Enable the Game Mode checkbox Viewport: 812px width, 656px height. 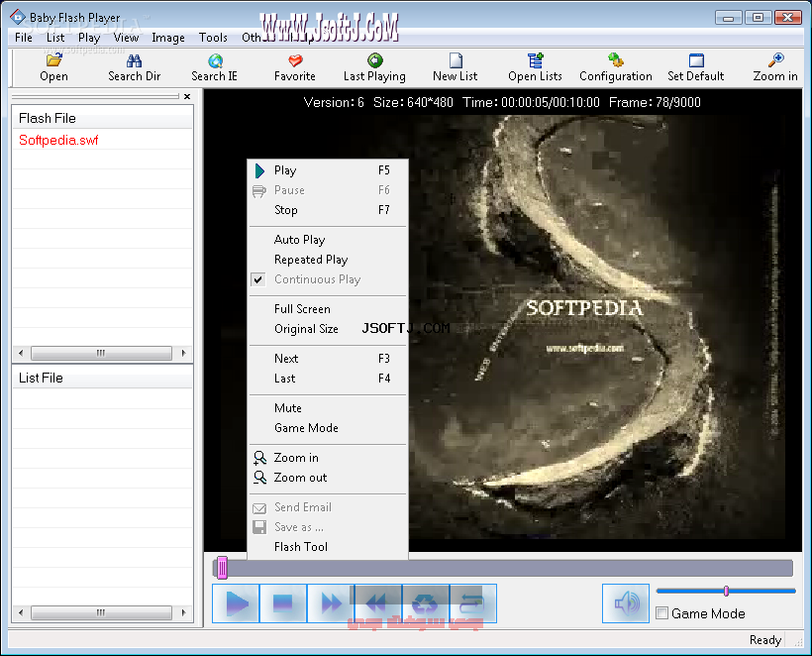(x=661, y=613)
